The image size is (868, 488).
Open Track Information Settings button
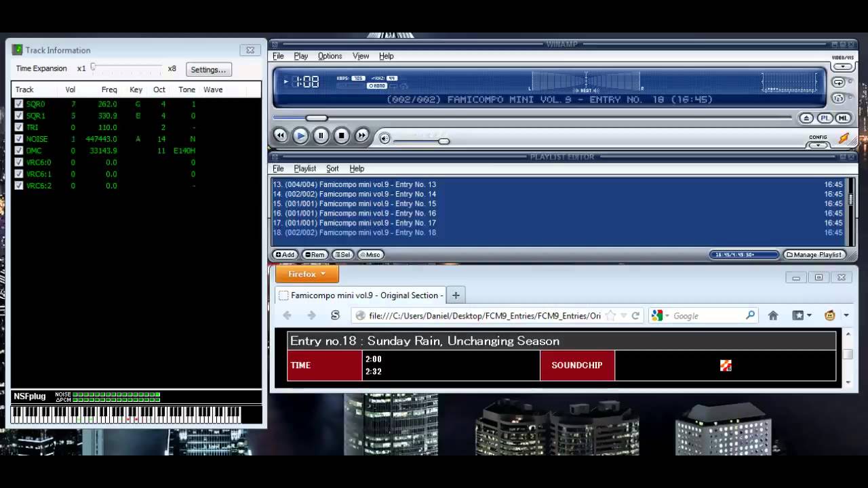click(x=208, y=69)
